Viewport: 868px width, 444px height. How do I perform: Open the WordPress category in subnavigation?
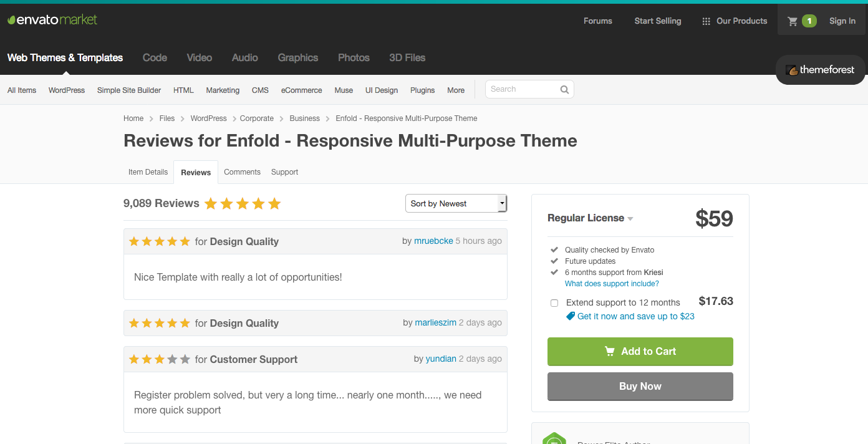(67, 90)
